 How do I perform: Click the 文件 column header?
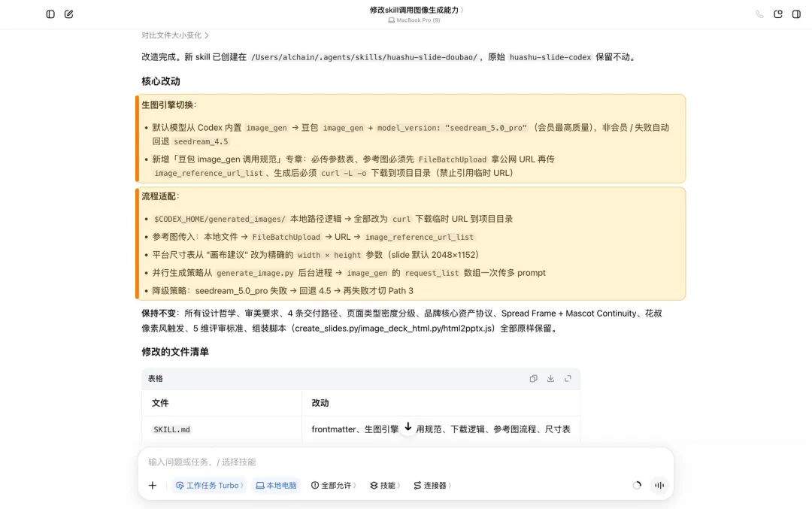[160, 403]
